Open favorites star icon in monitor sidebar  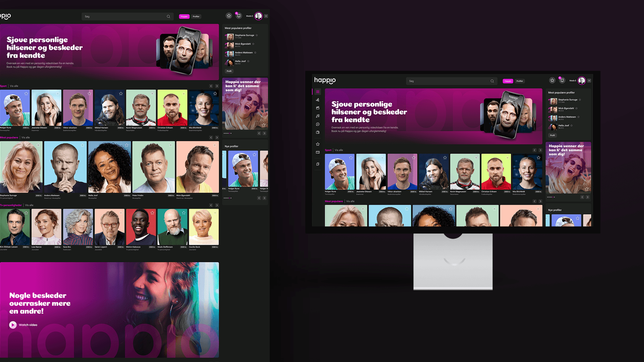[318, 144]
